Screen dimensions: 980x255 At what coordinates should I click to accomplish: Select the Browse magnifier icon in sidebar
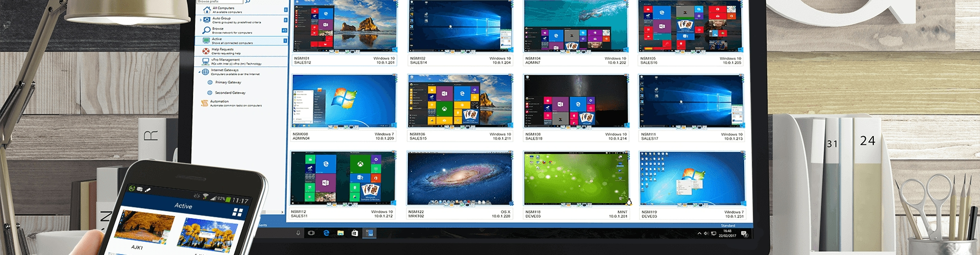click(x=206, y=31)
